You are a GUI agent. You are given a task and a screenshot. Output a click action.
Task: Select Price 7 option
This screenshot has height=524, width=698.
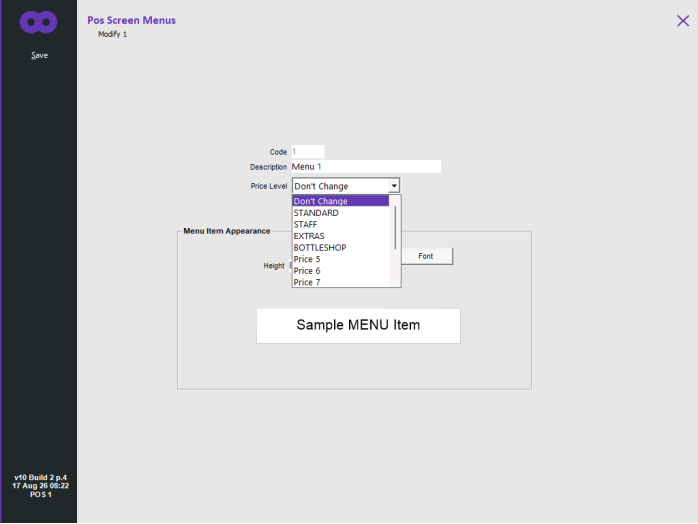click(x=341, y=282)
